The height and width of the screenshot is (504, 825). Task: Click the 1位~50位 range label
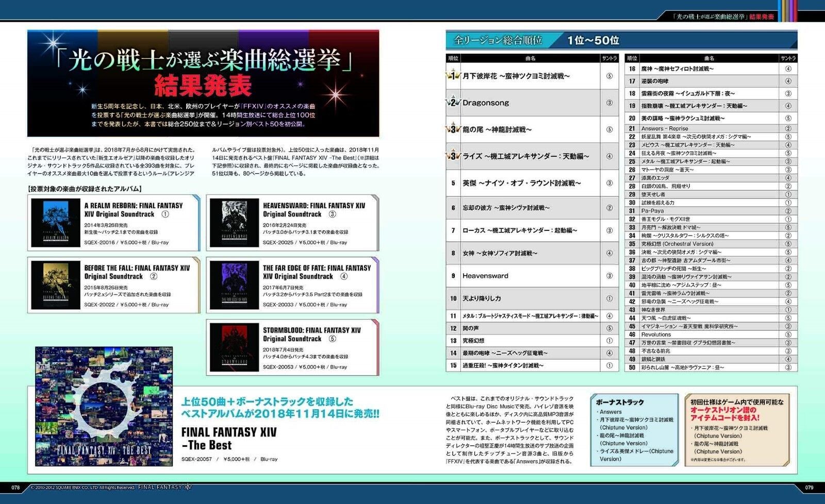point(593,40)
